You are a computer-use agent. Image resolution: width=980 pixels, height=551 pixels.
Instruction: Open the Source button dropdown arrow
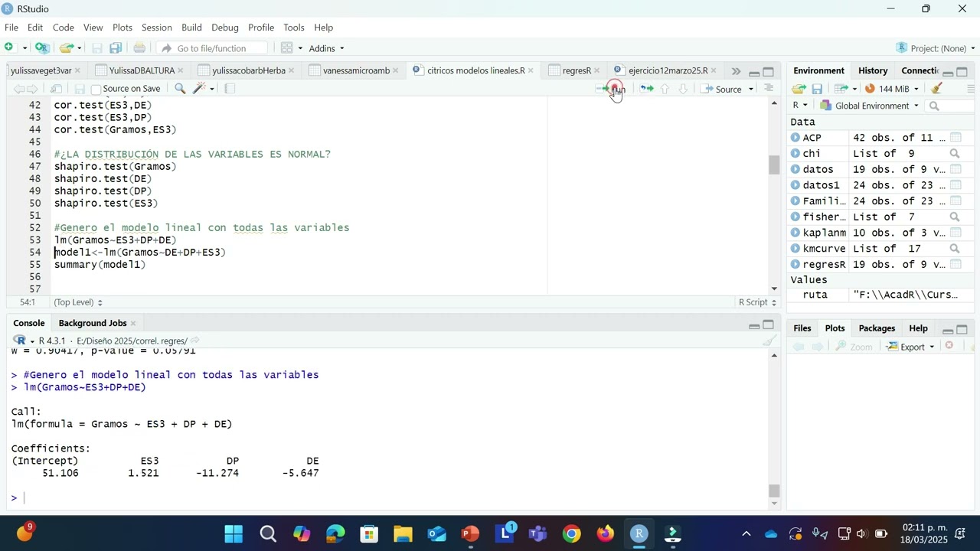tap(751, 90)
